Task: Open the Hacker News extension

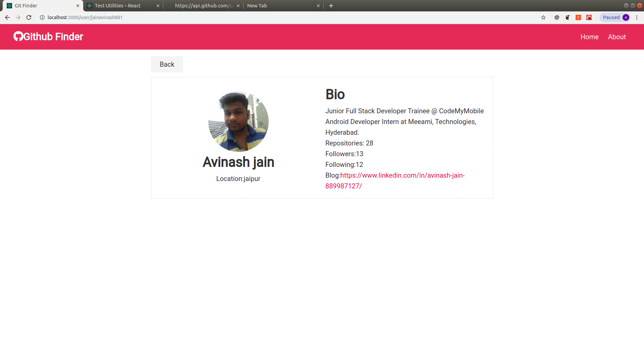Action: pyautogui.click(x=578, y=17)
